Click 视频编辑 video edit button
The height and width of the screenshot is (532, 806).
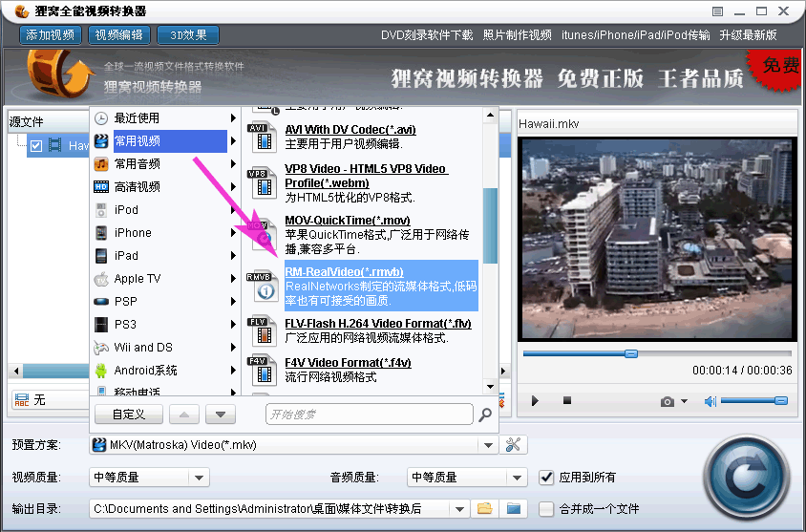(119, 35)
